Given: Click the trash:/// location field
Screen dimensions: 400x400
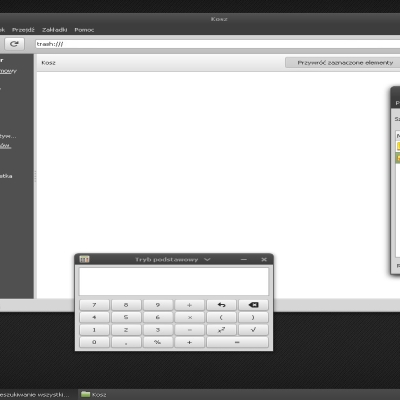Looking at the screenshot, I should click(x=217, y=44).
